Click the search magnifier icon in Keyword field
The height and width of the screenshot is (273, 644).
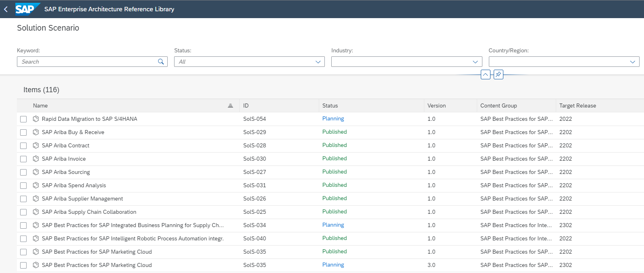tap(161, 62)
